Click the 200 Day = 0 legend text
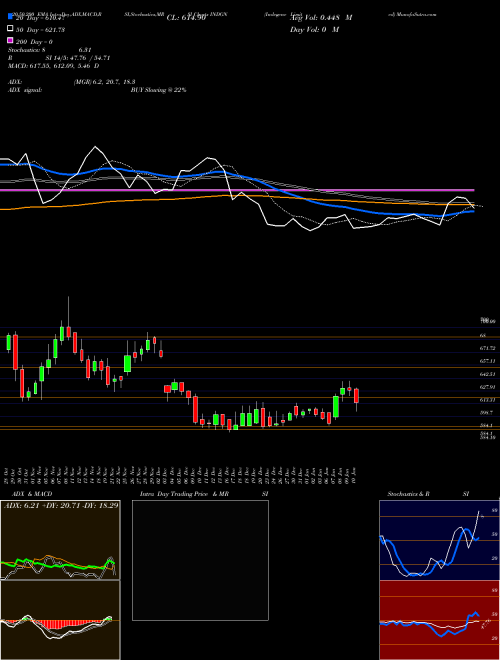The width and height of the screenshot is (500, 660). tap(34, 42)
